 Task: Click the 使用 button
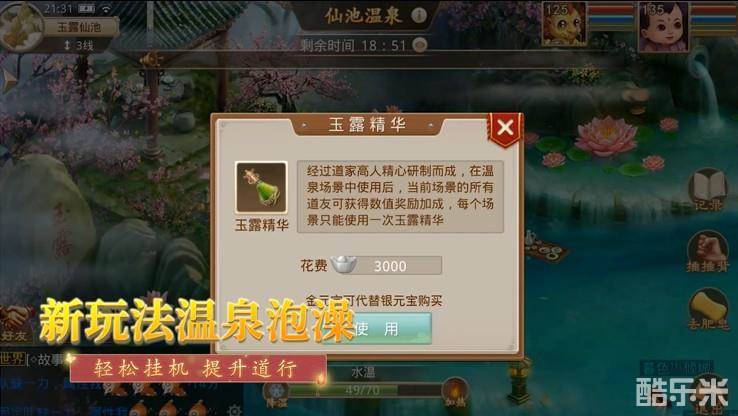click(x=377, y=328)
